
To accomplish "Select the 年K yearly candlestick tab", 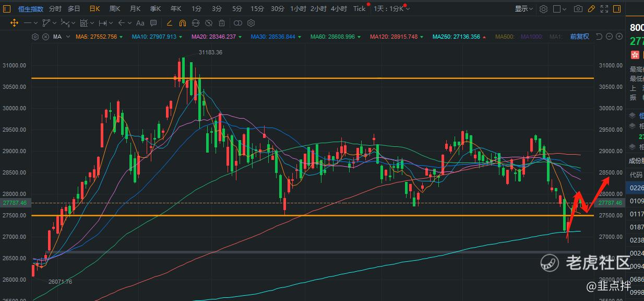I will tap(176, 9).
